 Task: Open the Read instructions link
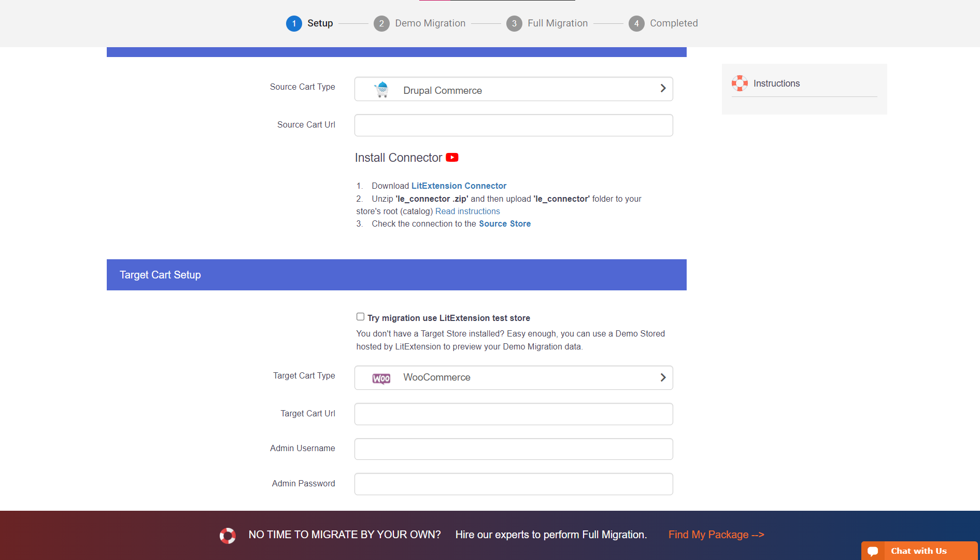point(467,211)
